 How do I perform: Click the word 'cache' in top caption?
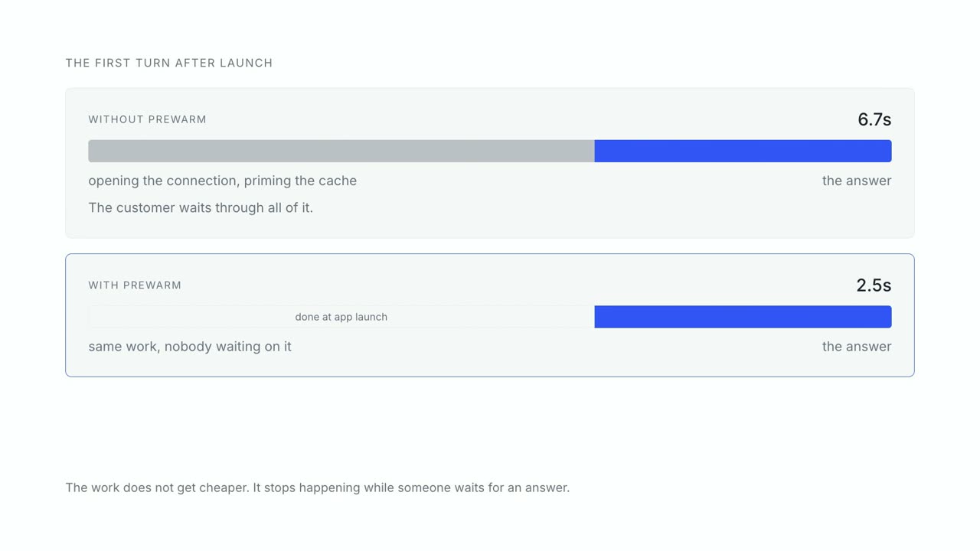pyautogui.click(x=338, y=181)
